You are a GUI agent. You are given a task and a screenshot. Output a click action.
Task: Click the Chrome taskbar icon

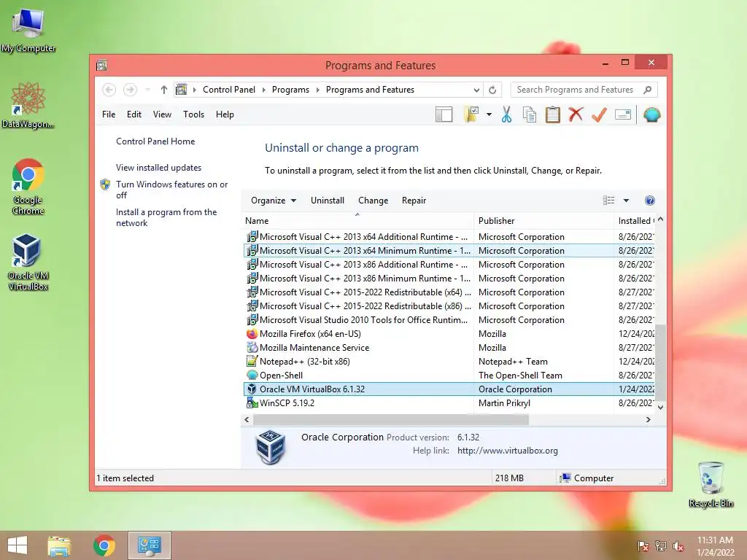[x=104, y=545]
